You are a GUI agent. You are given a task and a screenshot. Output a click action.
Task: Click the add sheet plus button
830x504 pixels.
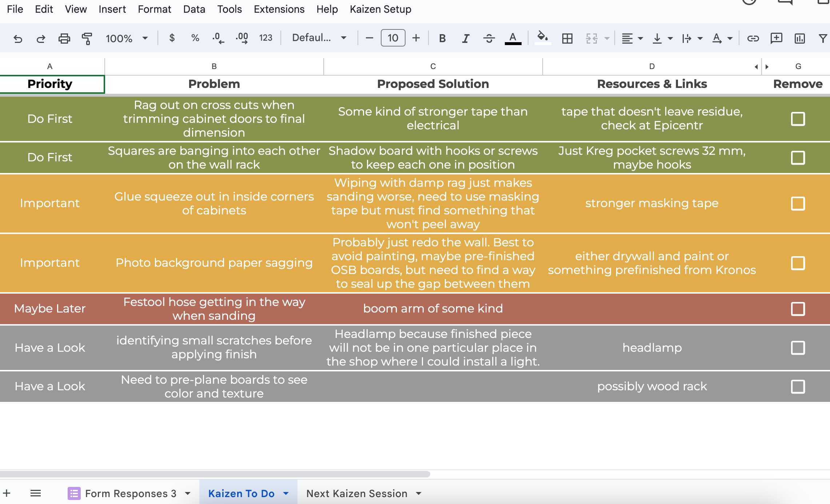[7, 493]
